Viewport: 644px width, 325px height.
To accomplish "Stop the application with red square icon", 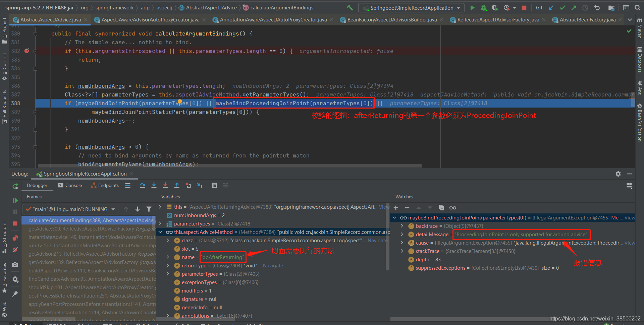I will (524, 7).
